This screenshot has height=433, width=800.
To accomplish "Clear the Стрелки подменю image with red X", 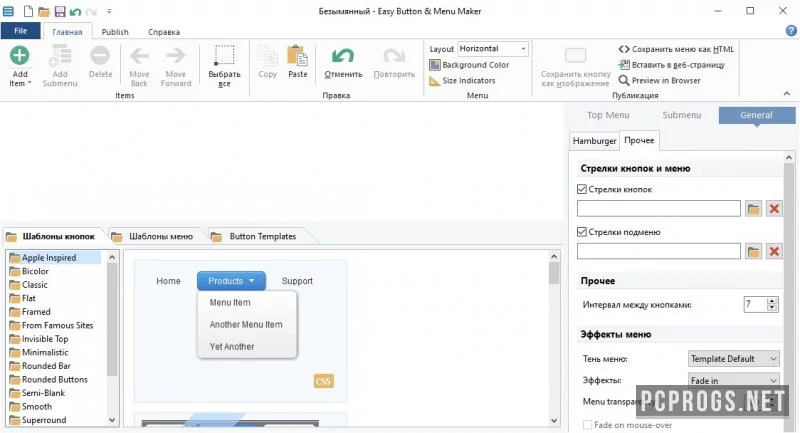I will pos(774,251).
